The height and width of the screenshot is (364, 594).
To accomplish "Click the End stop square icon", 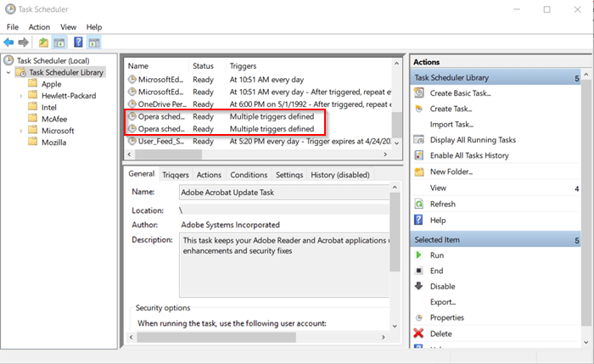I will [419, 271].
